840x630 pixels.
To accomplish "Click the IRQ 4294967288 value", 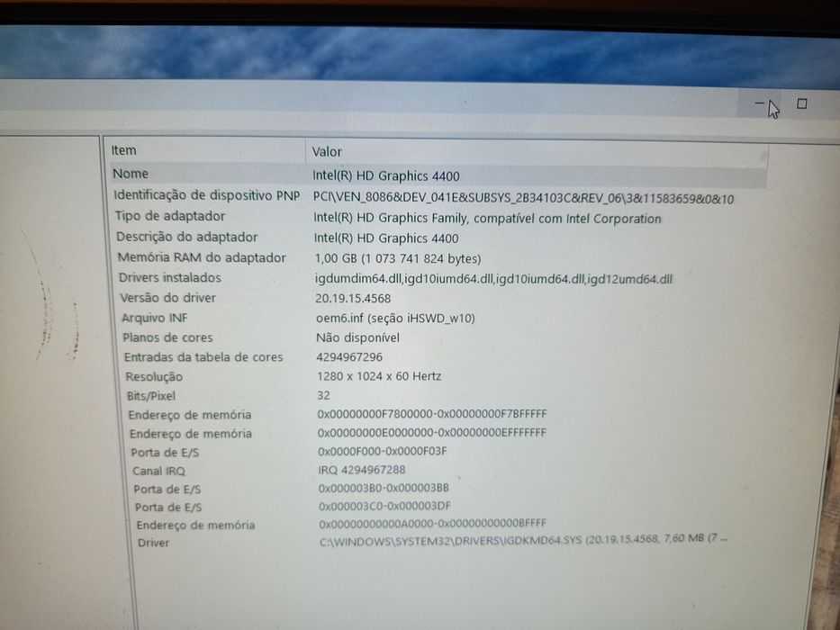I will click(362, 470).
